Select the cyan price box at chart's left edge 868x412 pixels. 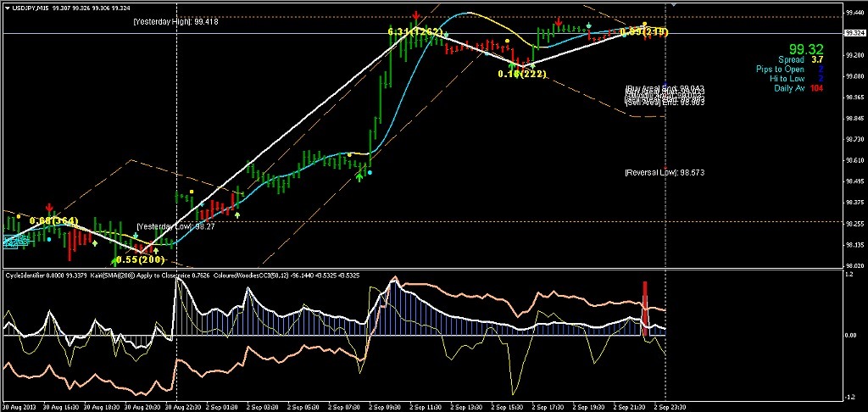[15, 242]
